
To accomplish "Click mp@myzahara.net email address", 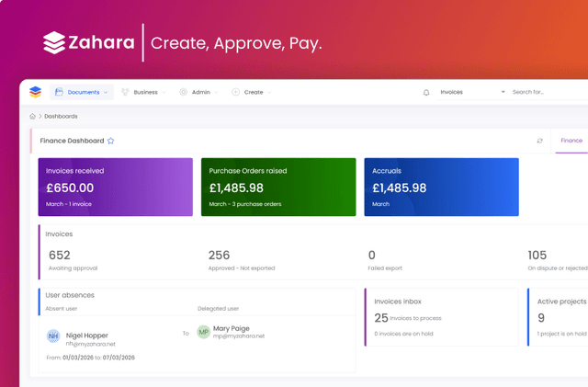I will point(239,336).
